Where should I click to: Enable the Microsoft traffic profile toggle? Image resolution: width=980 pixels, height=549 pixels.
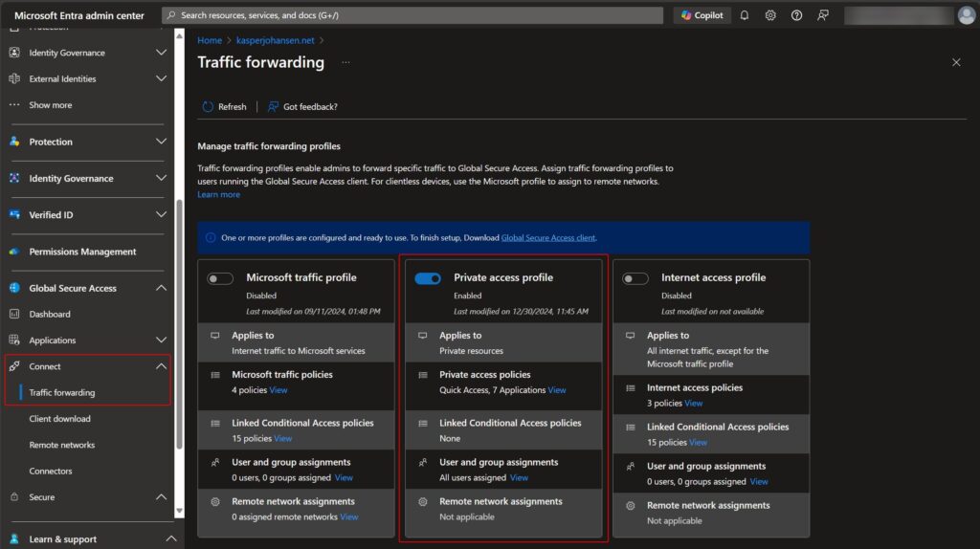(220, 278)
